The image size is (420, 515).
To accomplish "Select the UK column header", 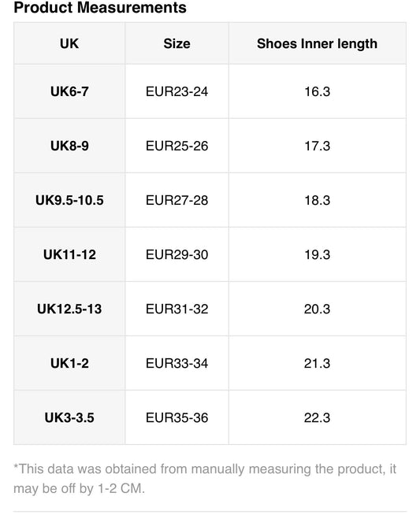I will pyautogui.click(x=69, y=43).
